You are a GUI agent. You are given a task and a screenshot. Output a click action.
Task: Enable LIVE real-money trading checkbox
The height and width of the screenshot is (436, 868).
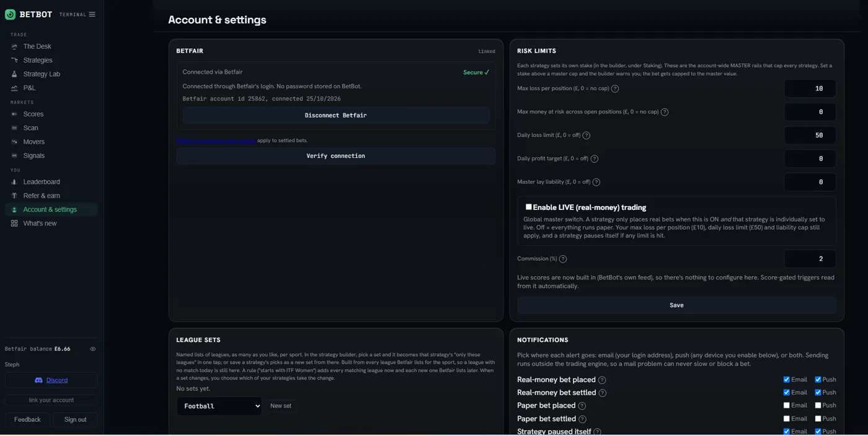pos(529,207)
